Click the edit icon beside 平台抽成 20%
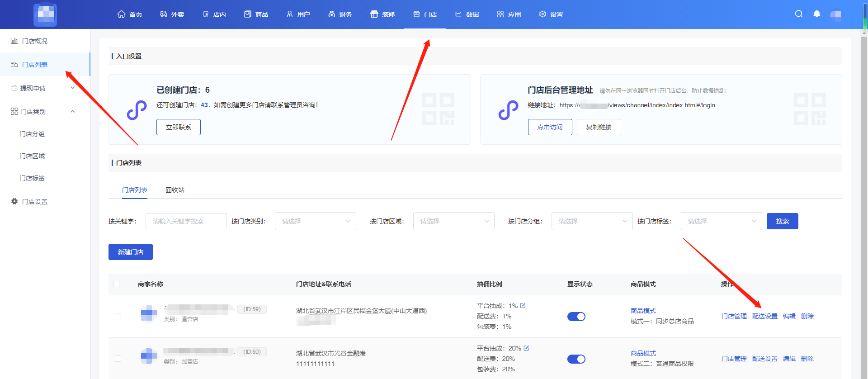 click(x=526, y=348)
